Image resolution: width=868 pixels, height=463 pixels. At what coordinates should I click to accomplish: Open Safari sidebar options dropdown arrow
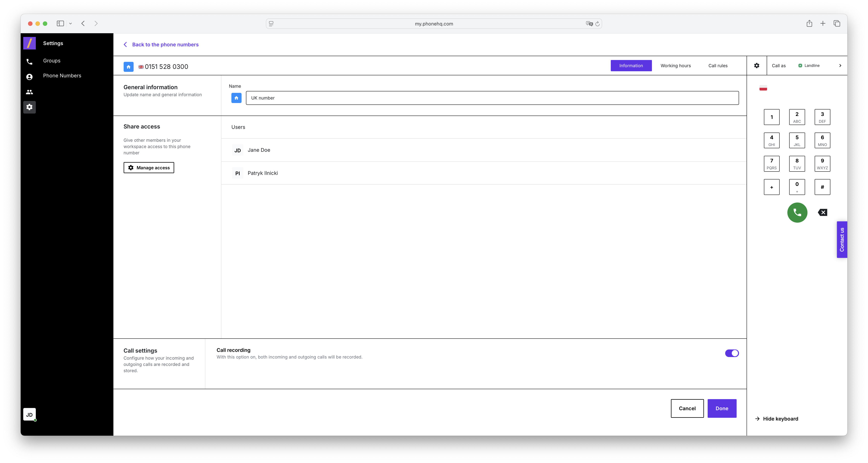(70, 24)
